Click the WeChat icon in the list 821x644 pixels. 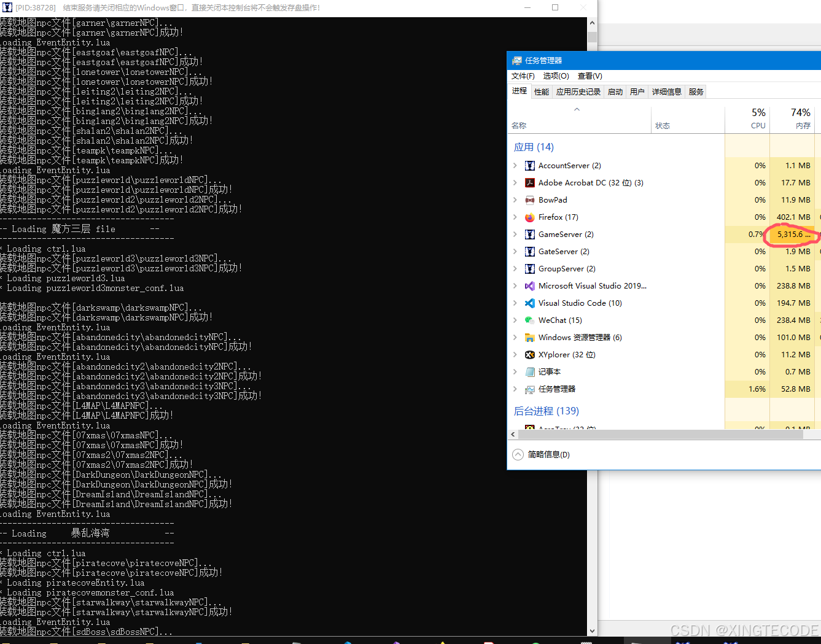529,320
